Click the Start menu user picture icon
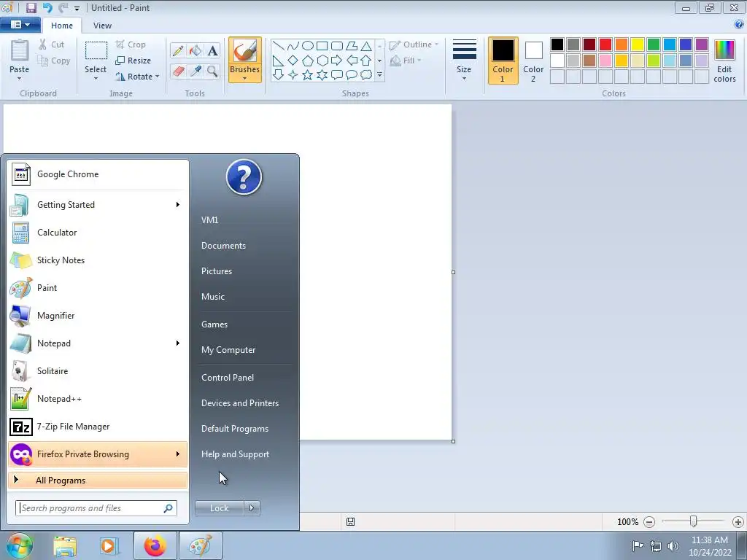The image size is (747, 560). [x=244, y=177]
